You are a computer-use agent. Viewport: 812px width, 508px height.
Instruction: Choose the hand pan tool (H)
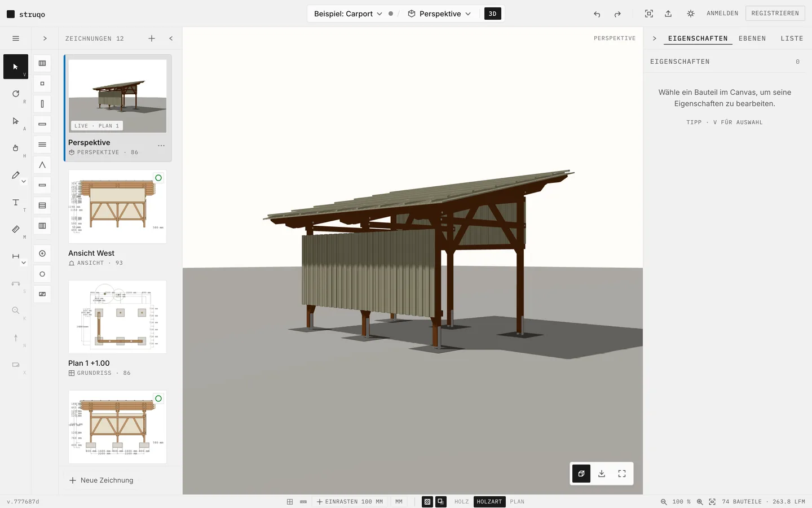tap(16, 148)
